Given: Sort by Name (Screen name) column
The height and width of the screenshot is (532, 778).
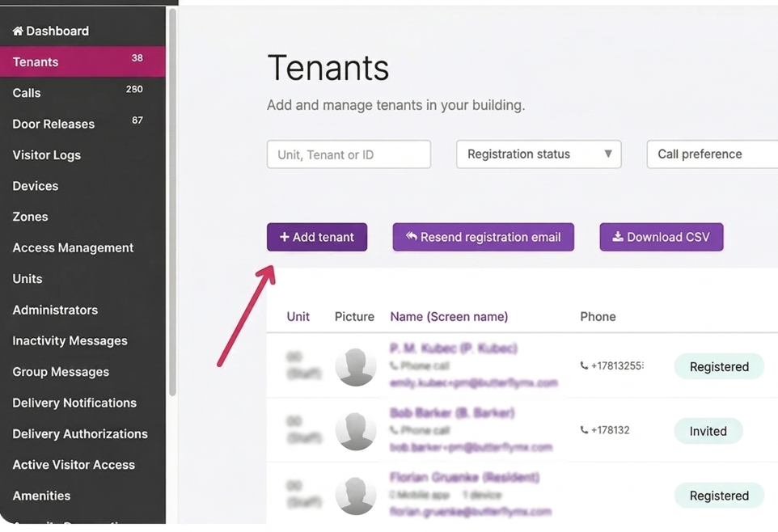Looking at the screenshot, I should click(x=449, y=317).
